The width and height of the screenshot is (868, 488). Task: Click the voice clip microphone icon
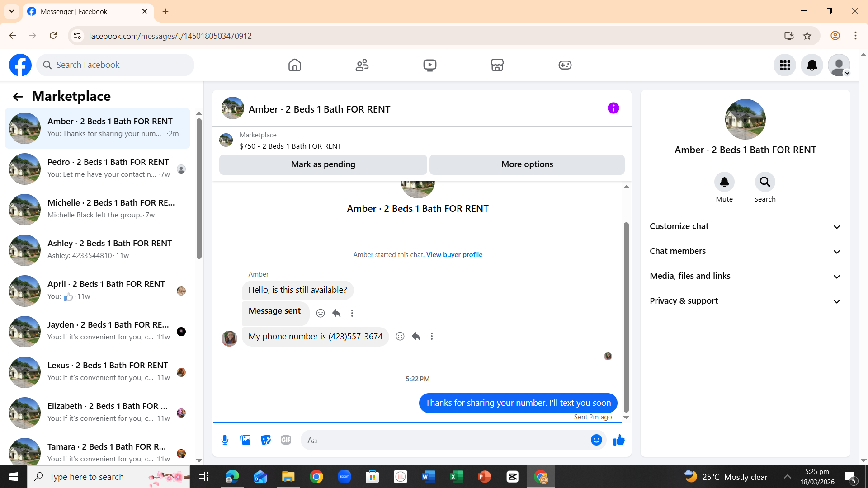[x=225, y=440]
